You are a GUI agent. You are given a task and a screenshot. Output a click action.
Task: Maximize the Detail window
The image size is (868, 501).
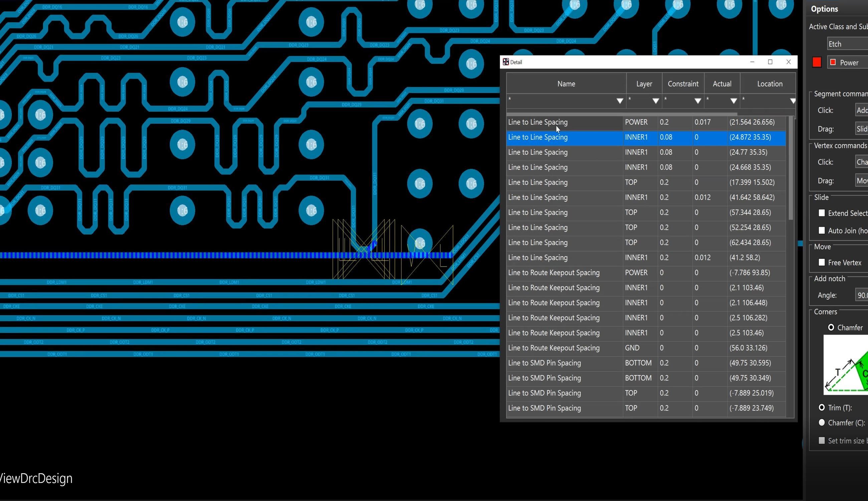[x=770, y=62]
